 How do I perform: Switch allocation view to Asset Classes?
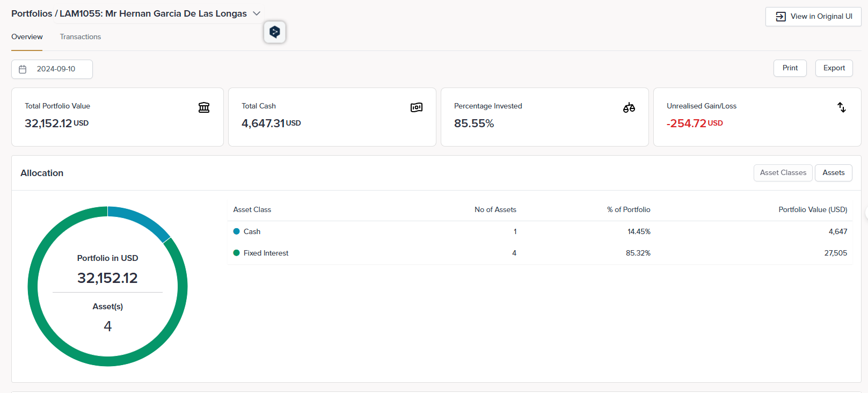tap(783, 173)
